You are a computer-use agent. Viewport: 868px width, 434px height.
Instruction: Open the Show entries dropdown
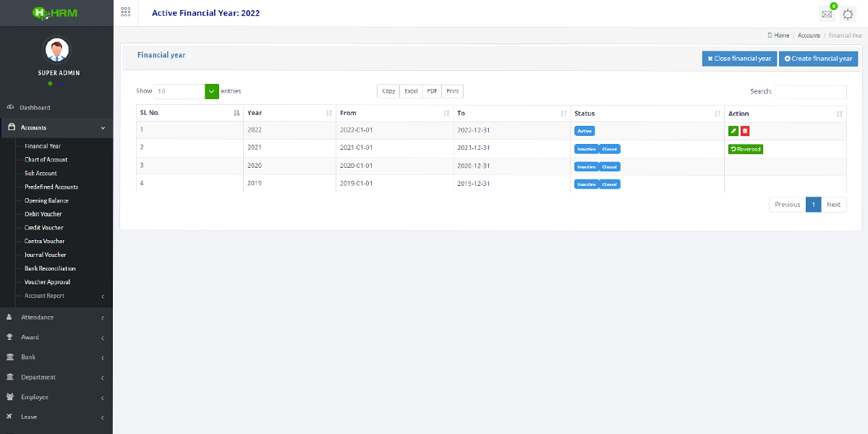click(x=211, y=91)
